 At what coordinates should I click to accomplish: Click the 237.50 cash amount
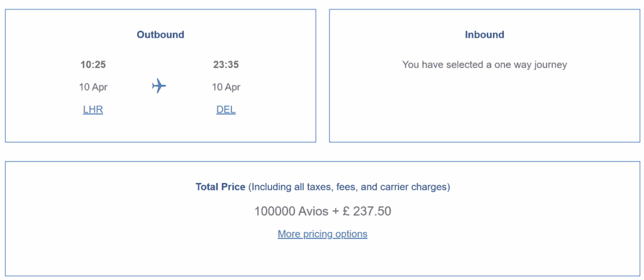coord(372,211)
